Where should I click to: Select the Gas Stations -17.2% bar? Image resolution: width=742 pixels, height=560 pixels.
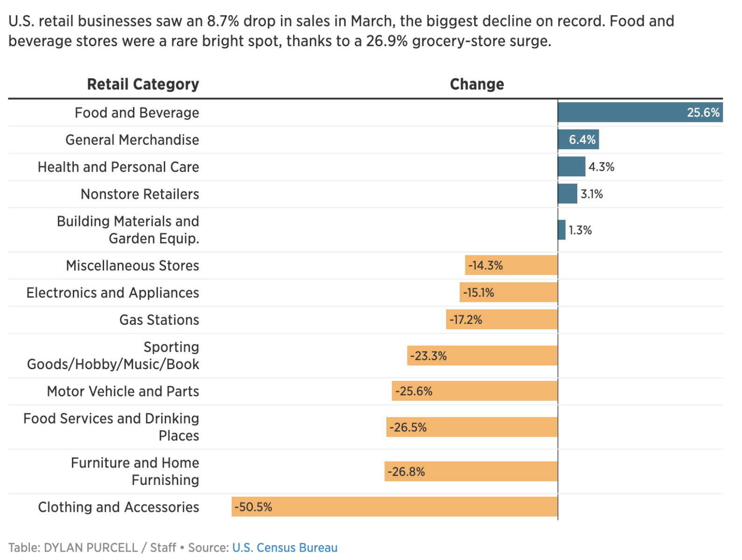pos(502,320)
